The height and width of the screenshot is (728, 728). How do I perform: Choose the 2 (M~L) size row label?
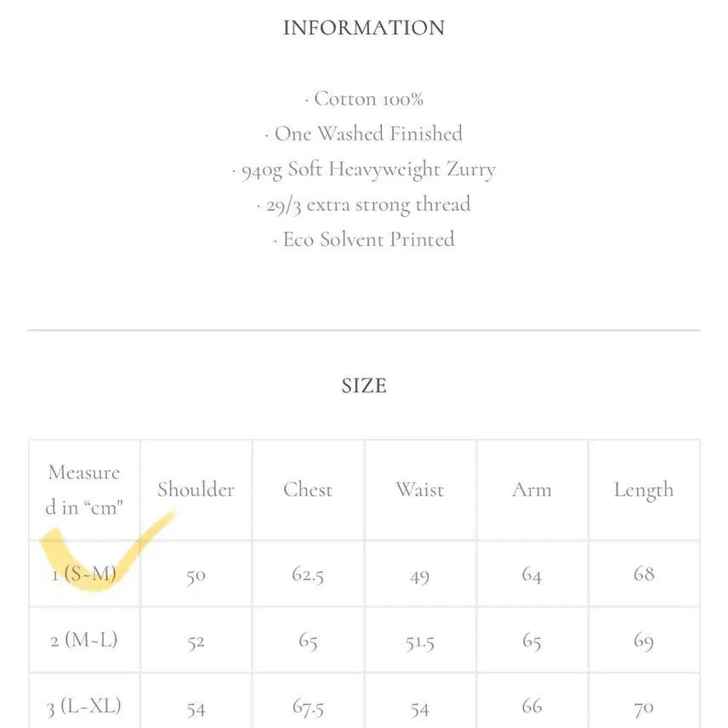point(83,640)
